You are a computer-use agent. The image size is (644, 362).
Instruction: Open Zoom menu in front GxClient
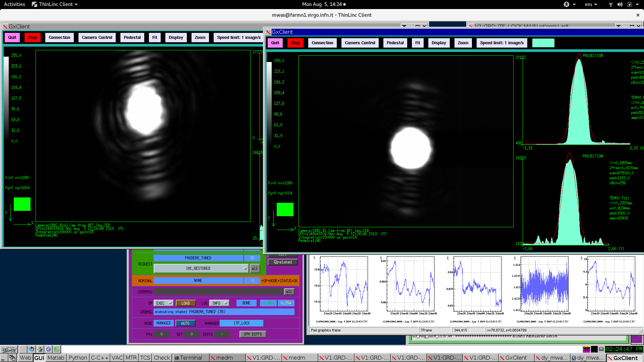click(x=463, y=43)
